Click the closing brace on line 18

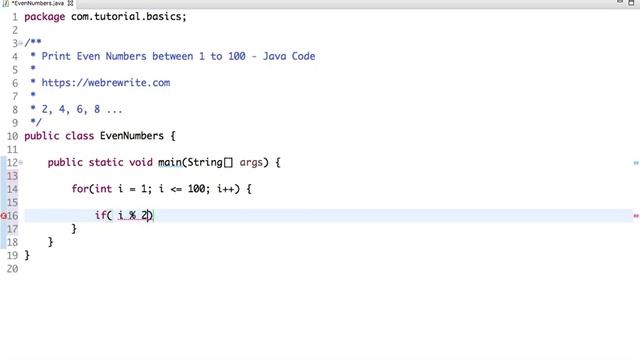50,242
